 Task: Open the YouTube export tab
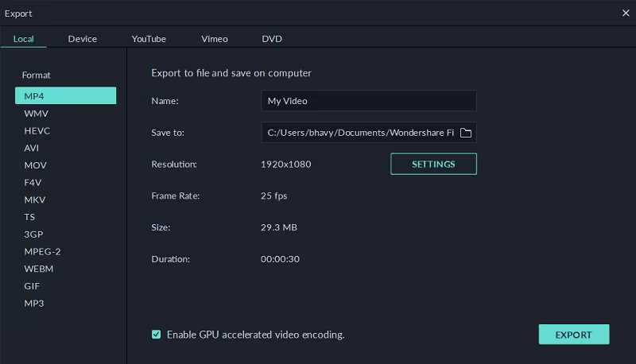[x=149, y=39]
